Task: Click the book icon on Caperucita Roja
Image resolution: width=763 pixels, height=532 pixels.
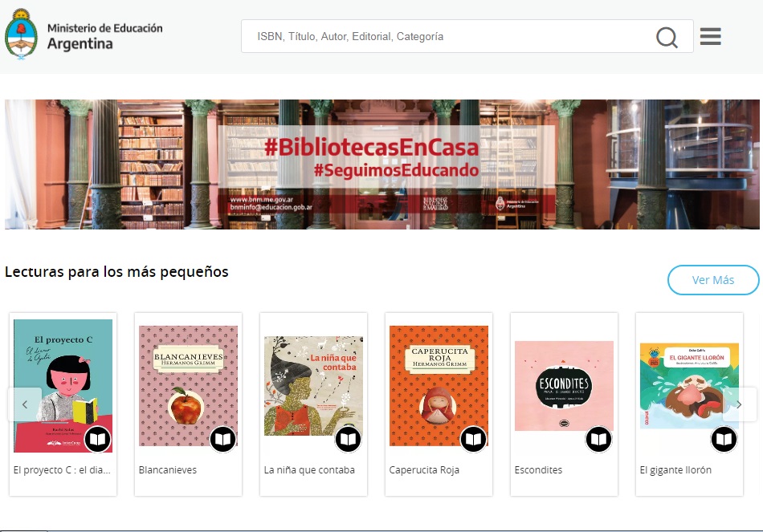Action: coord(473,440)
